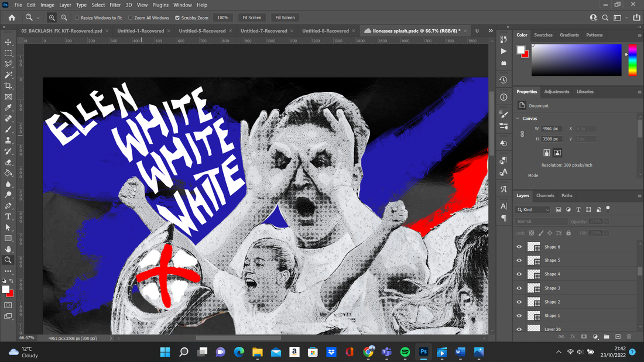The height and width of the screenshot is (362, 644).
Task: Switch to the Swatches tab
Action: pyautogui.click(x=543, y=35)
